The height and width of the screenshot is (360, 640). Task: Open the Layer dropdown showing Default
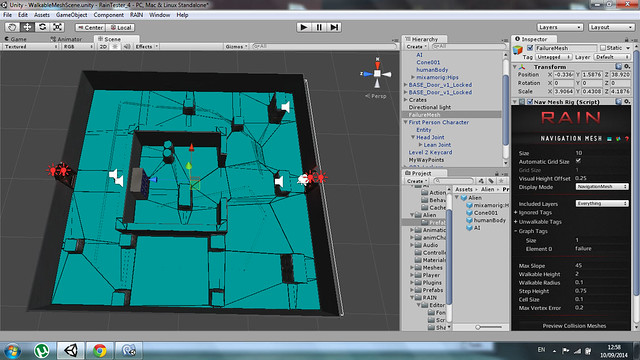coord(612,57)
